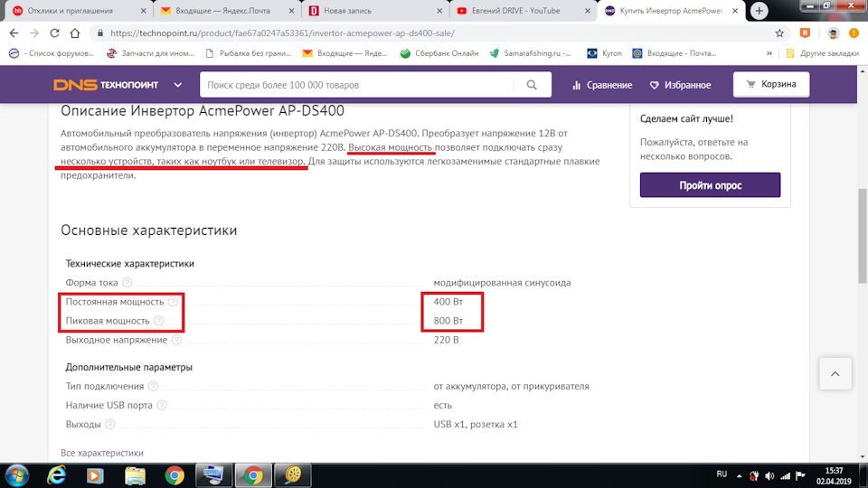Image resolution: width=868 pixels, height=488 pixels.
Task: Click the help icon beside Форма тока
Action: 127,282
